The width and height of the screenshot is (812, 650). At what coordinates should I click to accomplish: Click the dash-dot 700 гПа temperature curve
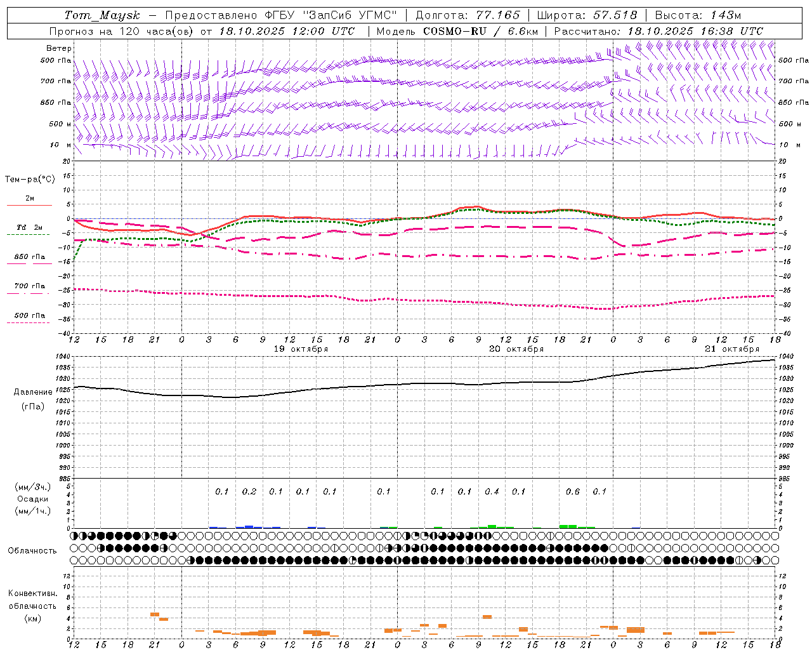[x=425, y=256]
